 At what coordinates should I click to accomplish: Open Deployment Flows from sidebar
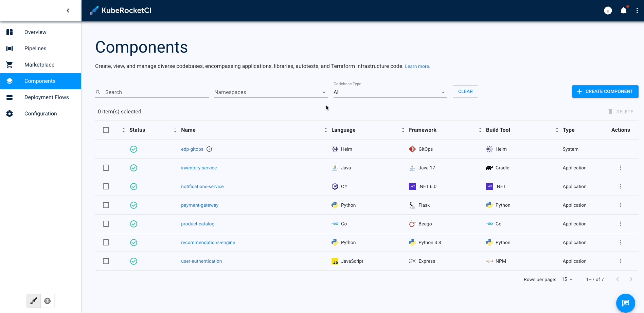tap(47, 97)
